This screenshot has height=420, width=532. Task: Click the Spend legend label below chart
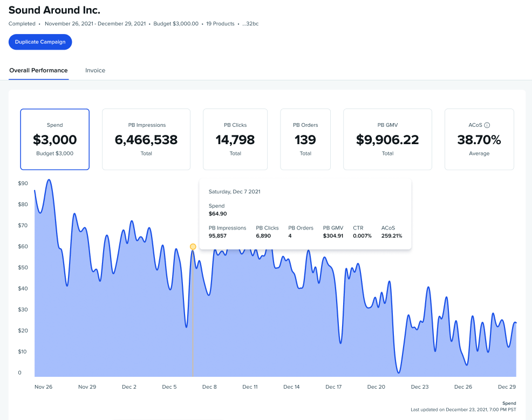pos(509,403)
